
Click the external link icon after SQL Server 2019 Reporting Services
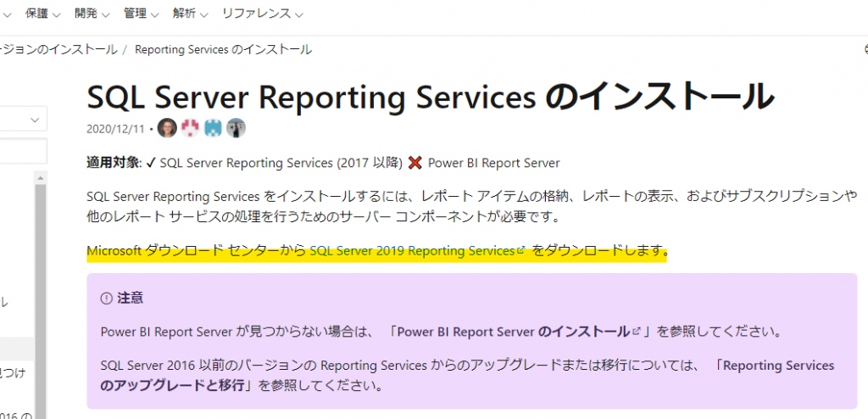coord(521,251)
